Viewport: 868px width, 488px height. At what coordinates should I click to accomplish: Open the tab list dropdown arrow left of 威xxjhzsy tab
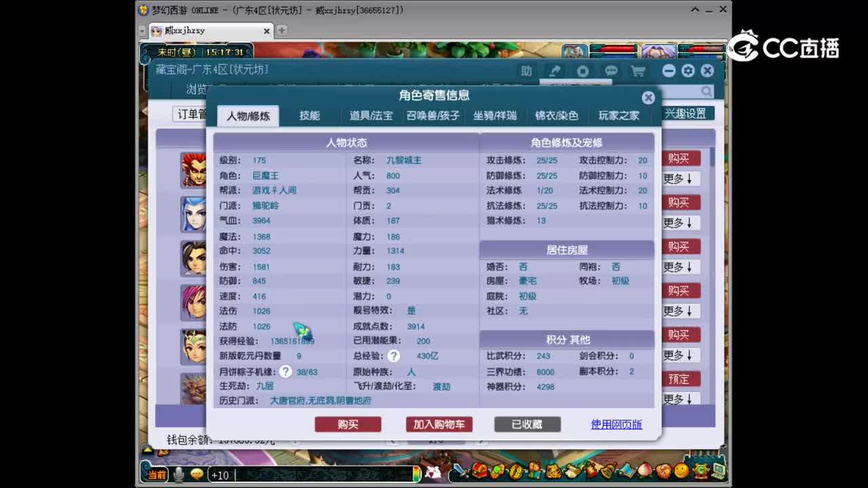click(142, 30)
